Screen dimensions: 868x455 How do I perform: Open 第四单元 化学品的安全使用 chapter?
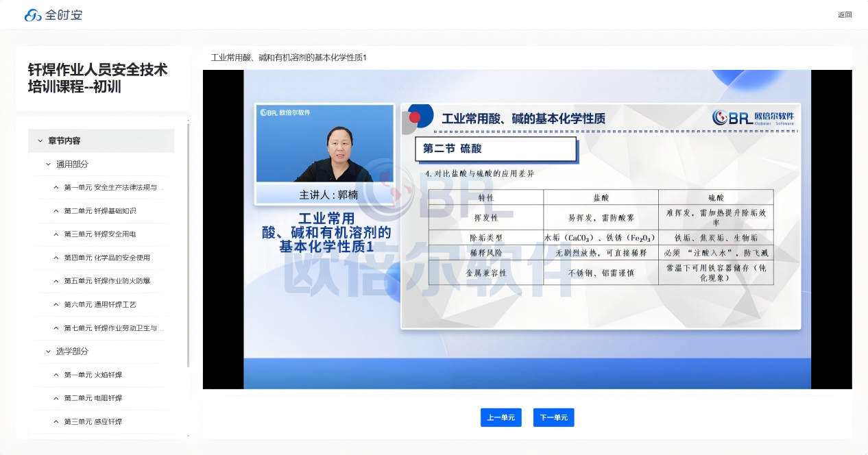(107, 258)
